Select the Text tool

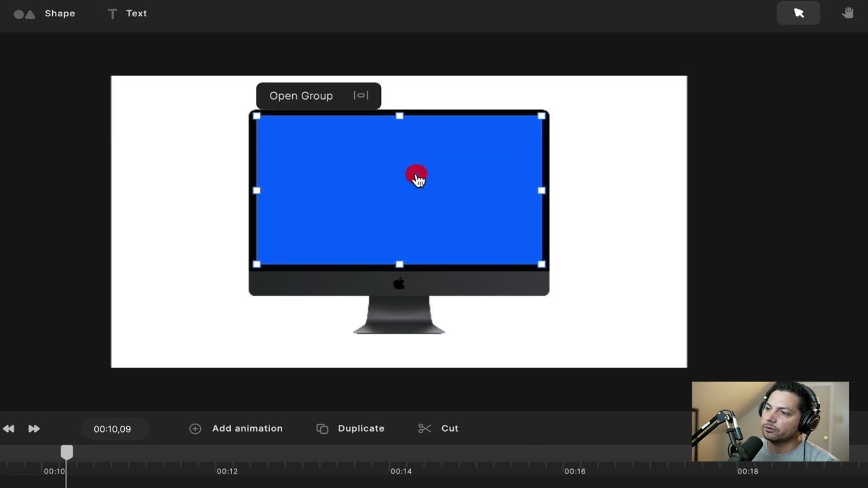127,14
